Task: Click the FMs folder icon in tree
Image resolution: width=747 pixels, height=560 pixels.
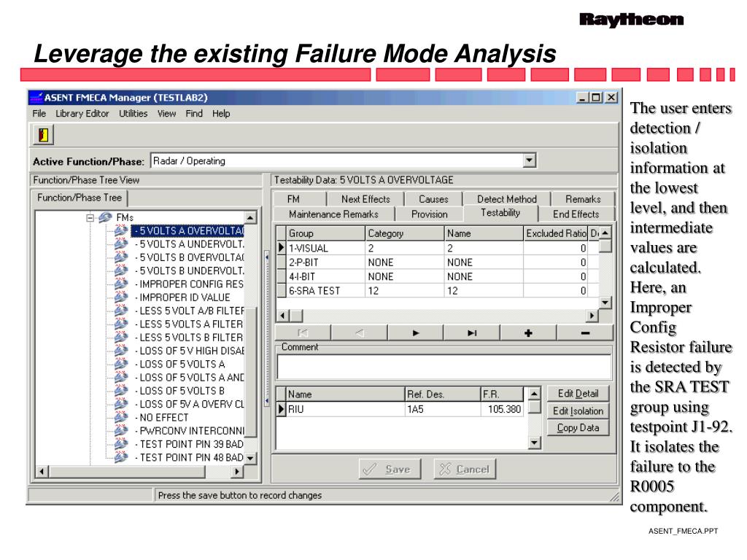Action: [x=105, y=217]
